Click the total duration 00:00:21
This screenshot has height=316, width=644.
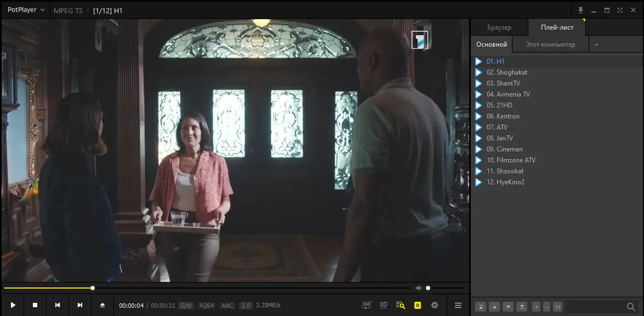pos(163,306)
